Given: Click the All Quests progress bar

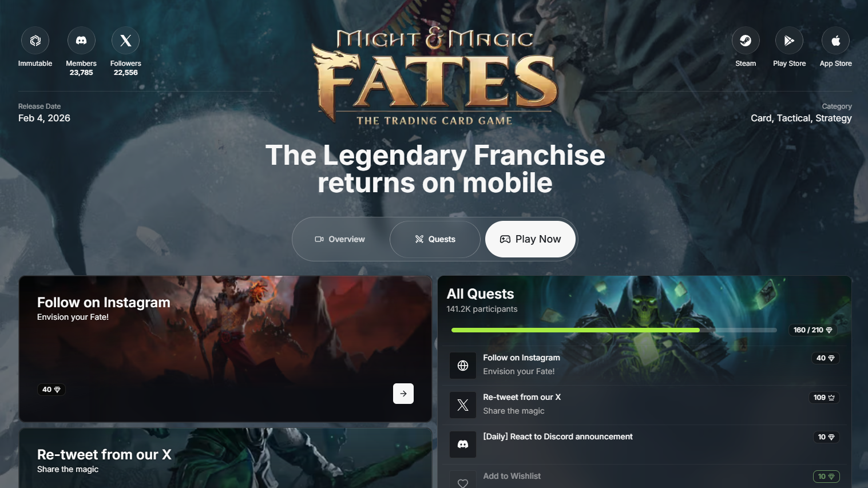Looking at the screenshot, I should click(x=614, y=330).
